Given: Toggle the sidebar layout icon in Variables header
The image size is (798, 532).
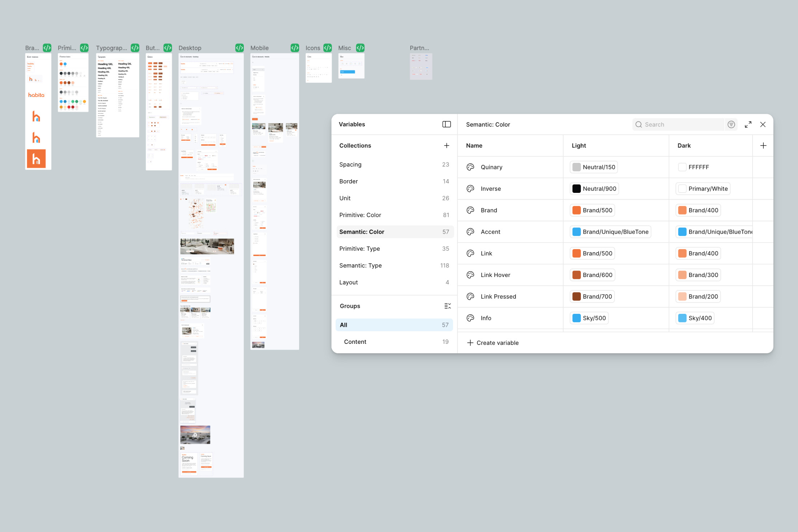Looking at the screenshot, I should [x=447, y=124].
